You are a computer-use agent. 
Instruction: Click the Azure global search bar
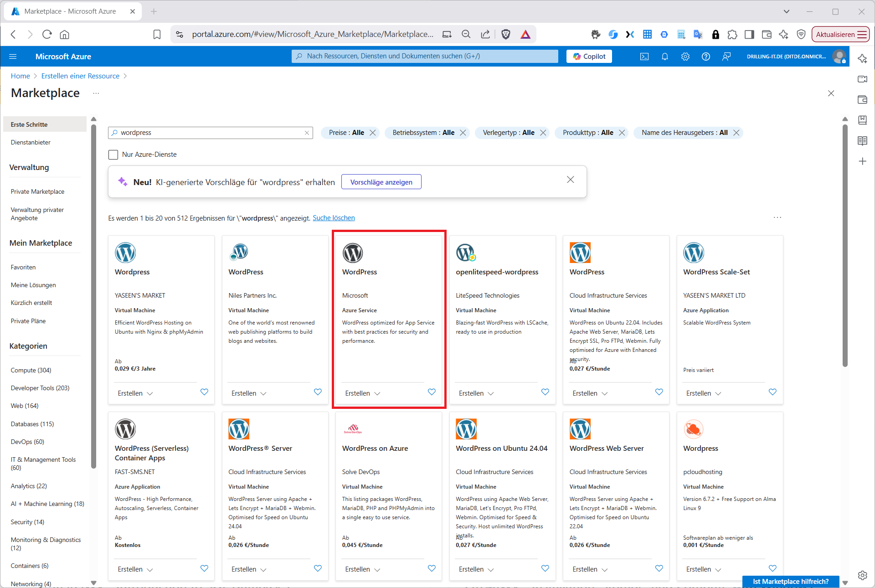[x=425, y=56]
